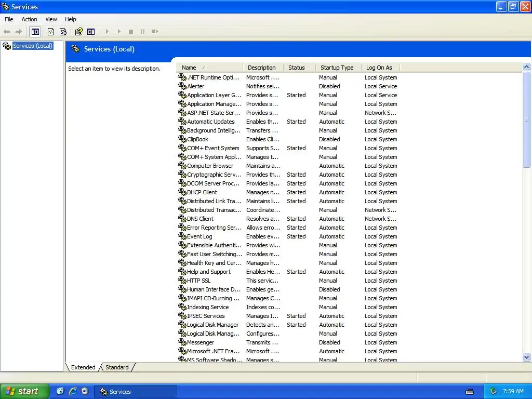This screenshot has width=532, height=399.
Task: Switch to the Standard tab
Action: pos(117,367)
